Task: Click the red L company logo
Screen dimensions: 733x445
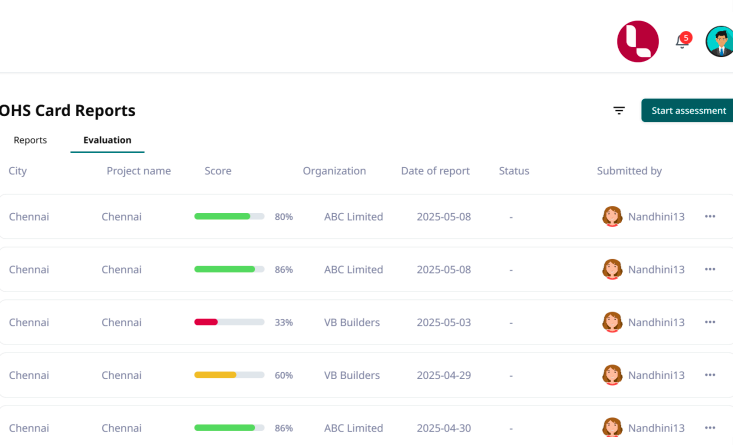Action: point(638,41)
